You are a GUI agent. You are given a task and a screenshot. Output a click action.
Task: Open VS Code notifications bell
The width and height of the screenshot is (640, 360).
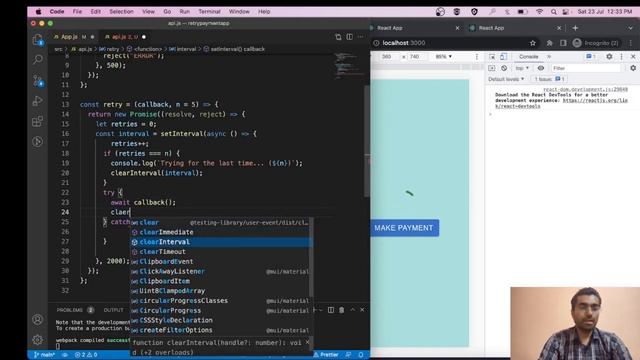point(361,355)
